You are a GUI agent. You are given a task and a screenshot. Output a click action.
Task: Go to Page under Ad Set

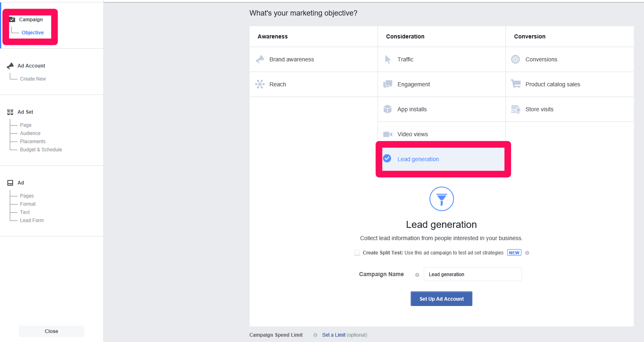click(26, 125)
